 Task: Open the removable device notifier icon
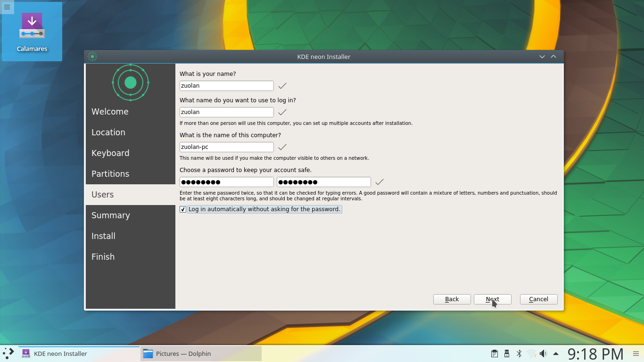pyautogui.click(x=507, y=354)
